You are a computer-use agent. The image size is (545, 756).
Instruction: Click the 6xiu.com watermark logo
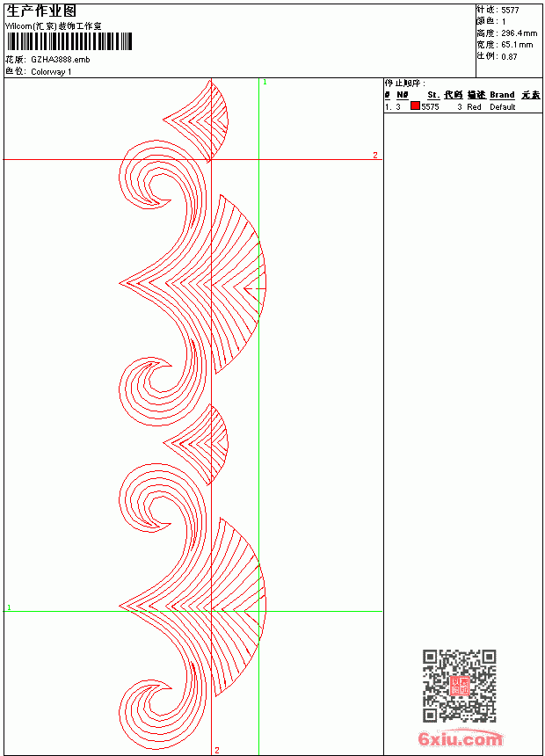460,738
